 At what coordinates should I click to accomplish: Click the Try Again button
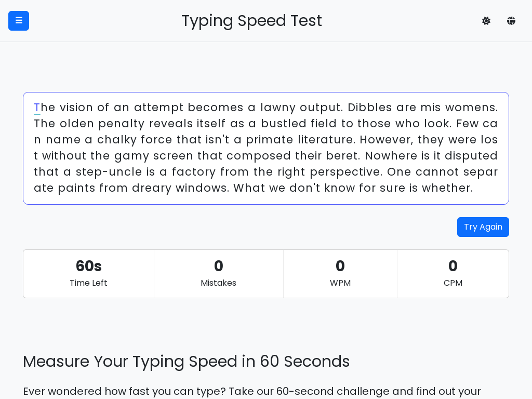pos(483,227)
